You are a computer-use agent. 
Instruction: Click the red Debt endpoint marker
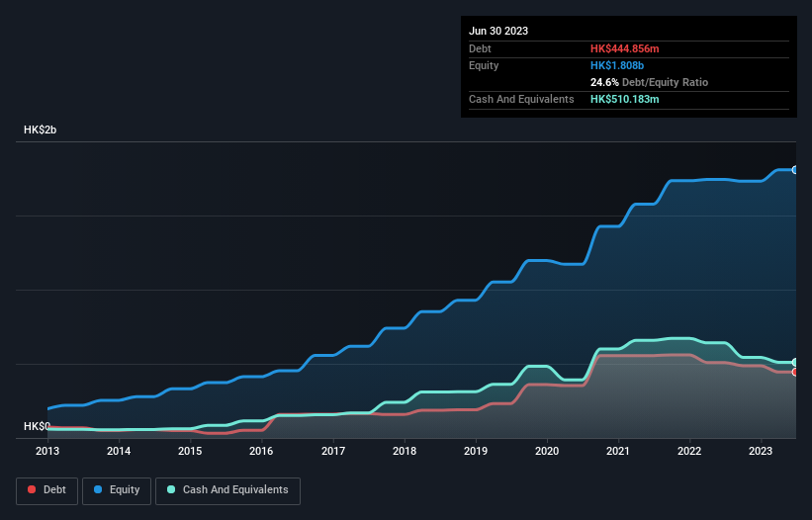[795, 372]
